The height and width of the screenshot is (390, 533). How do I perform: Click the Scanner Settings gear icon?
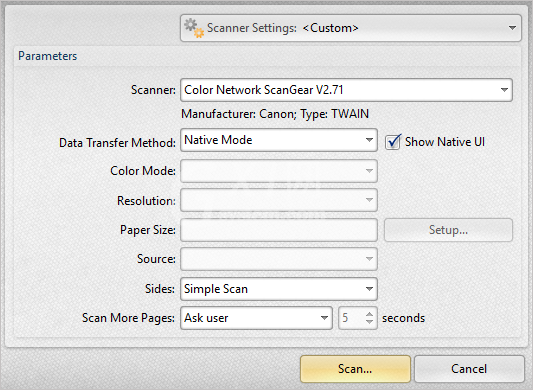194,28
